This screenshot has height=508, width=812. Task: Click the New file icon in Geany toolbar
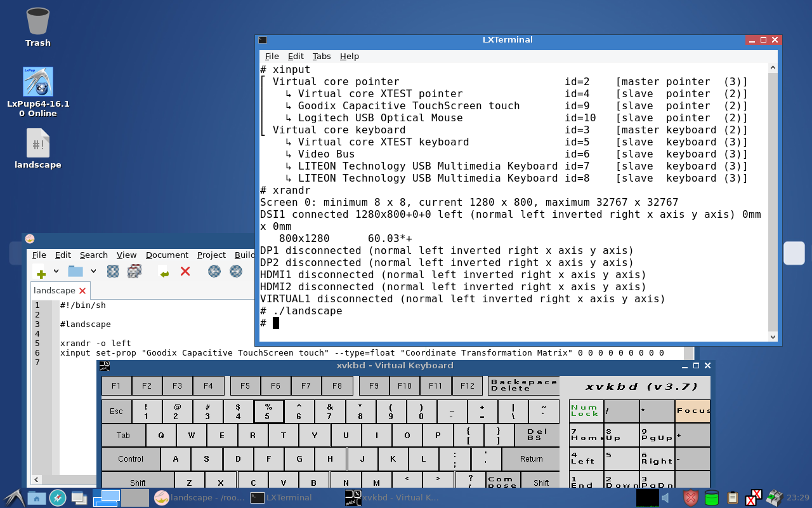coord(41,272)
